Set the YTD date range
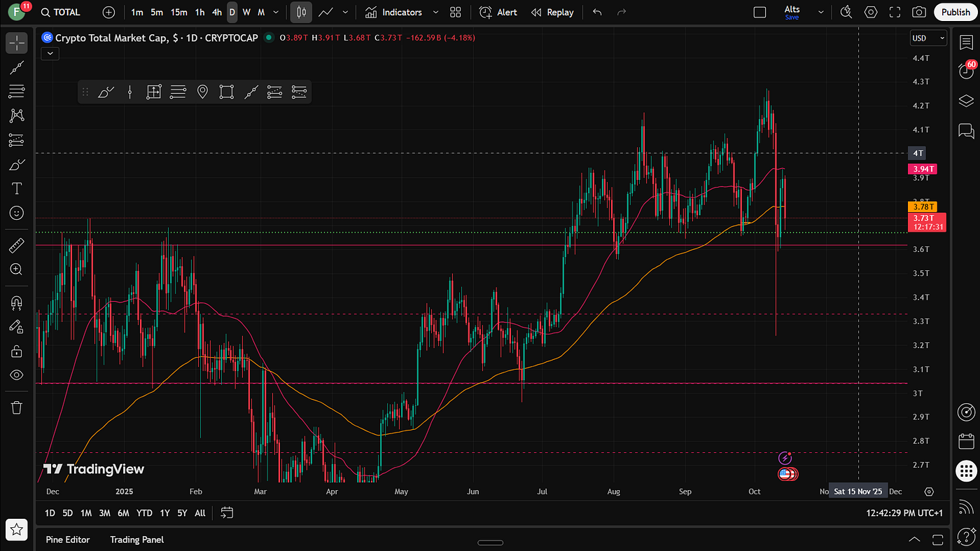Image resolution: width=980 pixels, height=551 pixels. 144,513
